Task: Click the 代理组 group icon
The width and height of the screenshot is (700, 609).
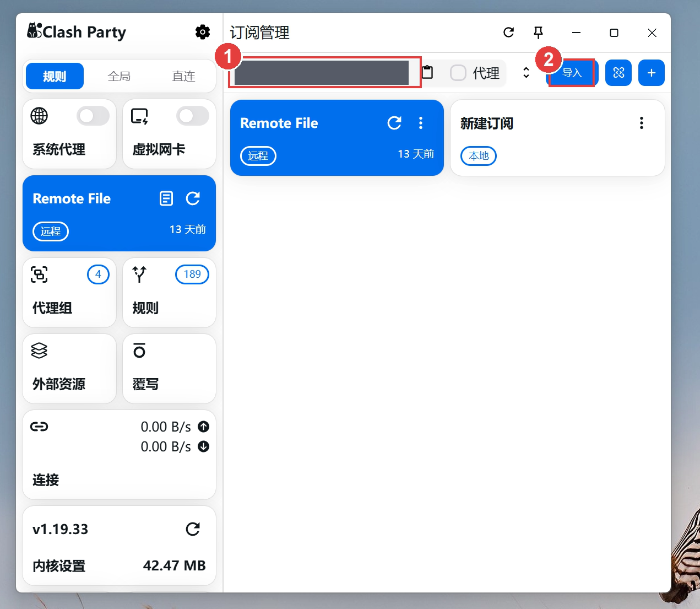Action: tap(39, 274)
